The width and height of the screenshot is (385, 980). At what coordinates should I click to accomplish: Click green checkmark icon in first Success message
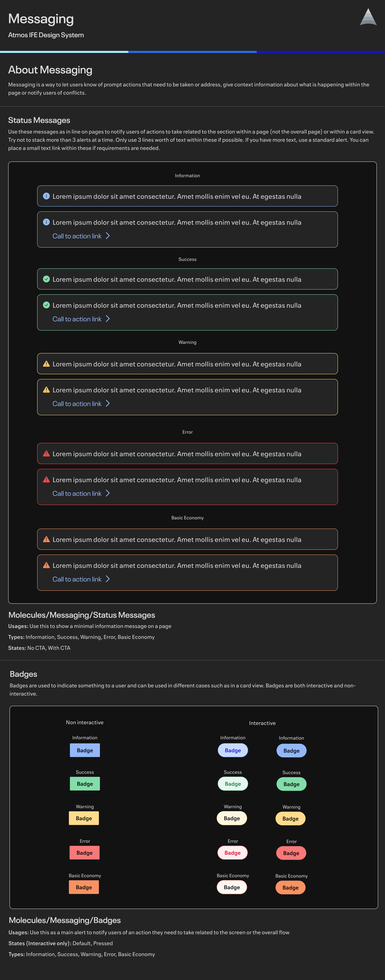pos(46,279)
